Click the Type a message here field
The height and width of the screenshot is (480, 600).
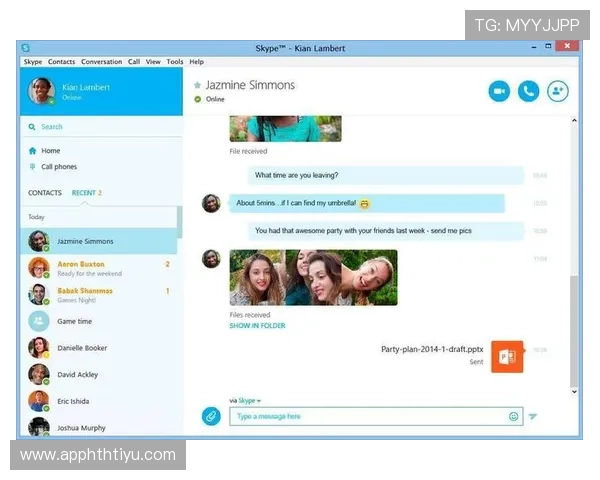[365, 416]
